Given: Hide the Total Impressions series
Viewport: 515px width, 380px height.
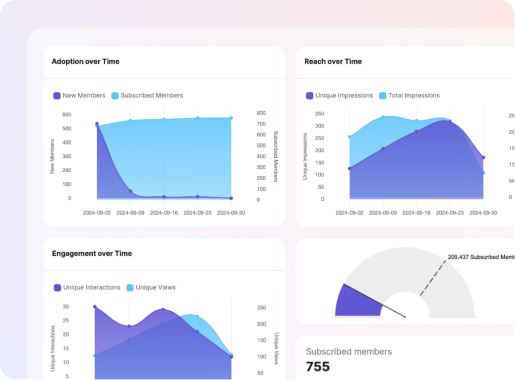Looking at the screenshot, I should point(383,96).
